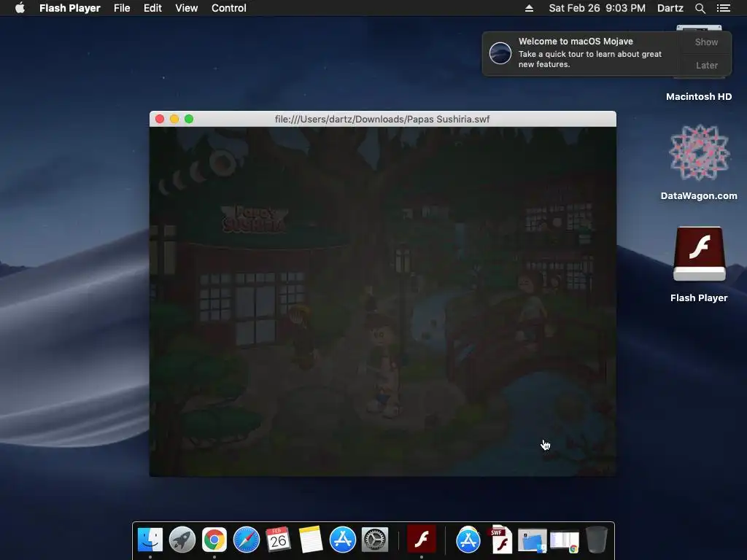Open Notification Center list icon
Viewport: 747px width, 560px height.
724,8
